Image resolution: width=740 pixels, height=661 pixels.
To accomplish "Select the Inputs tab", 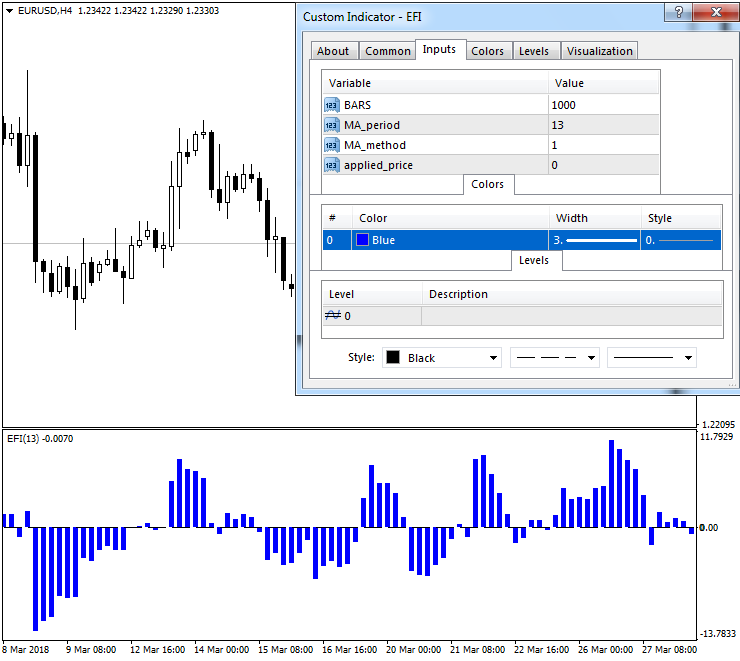I will coord(439,50).
